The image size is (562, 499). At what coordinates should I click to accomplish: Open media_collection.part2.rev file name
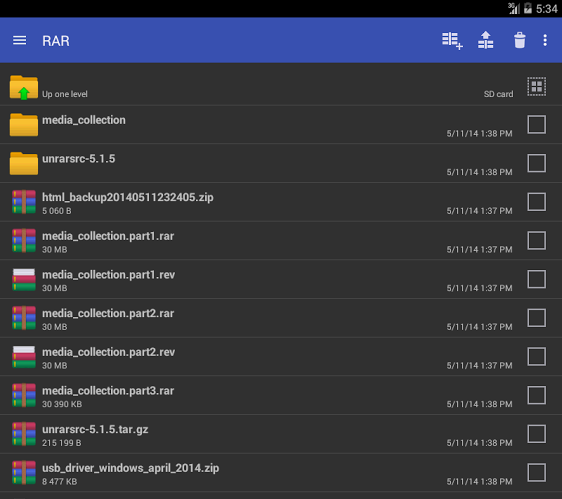click(109, 352)
